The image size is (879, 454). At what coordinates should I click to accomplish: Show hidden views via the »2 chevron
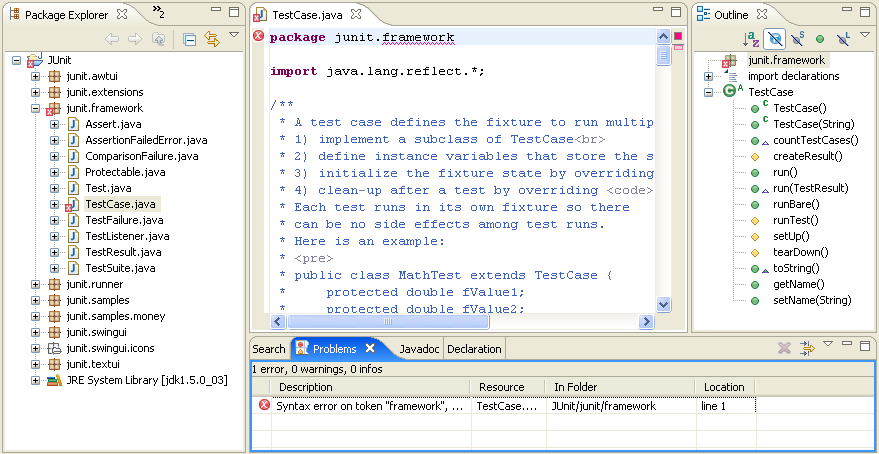pyautogui.click(x=159, y=12)
